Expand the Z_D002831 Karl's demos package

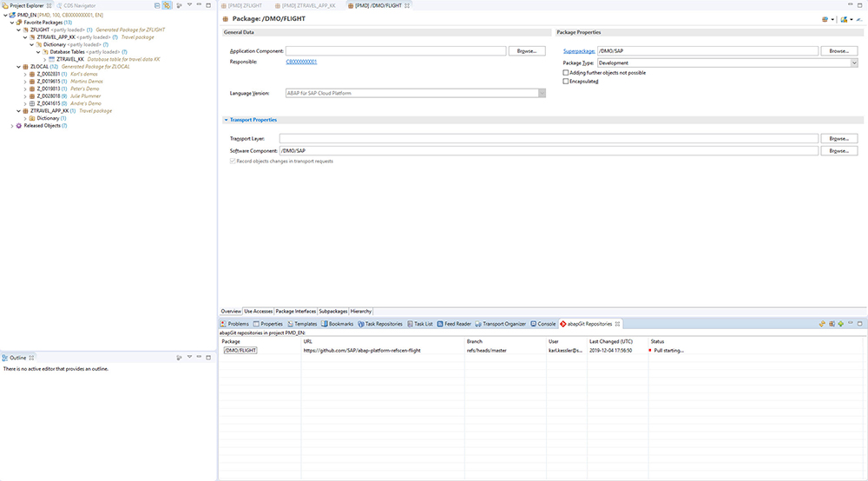click(25, 74)
